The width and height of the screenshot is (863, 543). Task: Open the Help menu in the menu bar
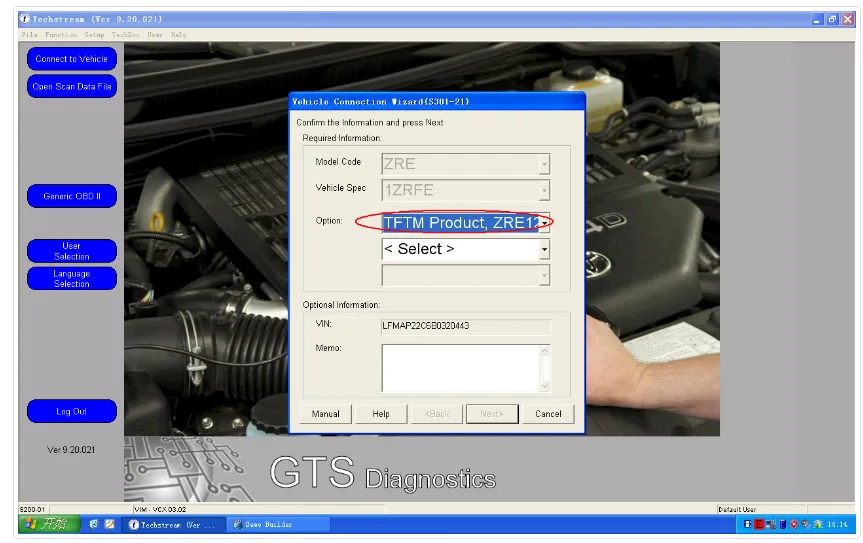pyautogui.click(x=178, y=35)
